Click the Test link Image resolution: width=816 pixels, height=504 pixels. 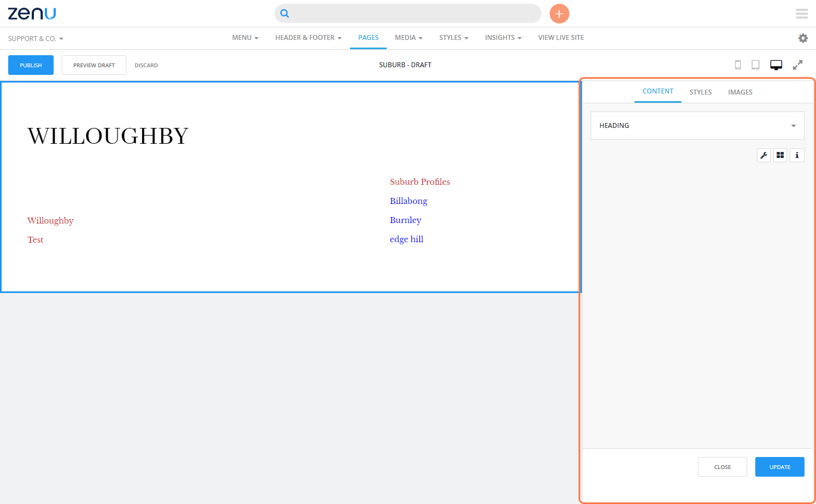35,240
